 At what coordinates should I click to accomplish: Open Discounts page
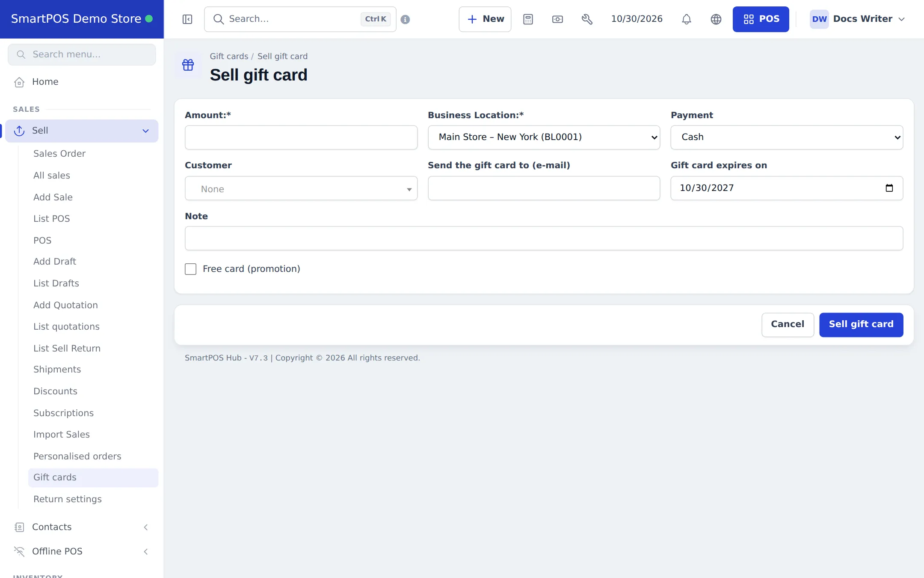click(55, 391)
